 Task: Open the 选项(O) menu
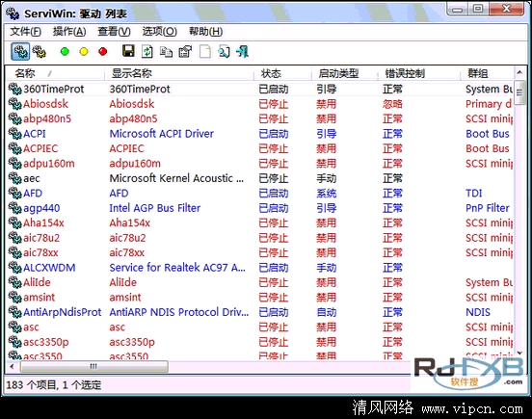click(x=159, y=32)
